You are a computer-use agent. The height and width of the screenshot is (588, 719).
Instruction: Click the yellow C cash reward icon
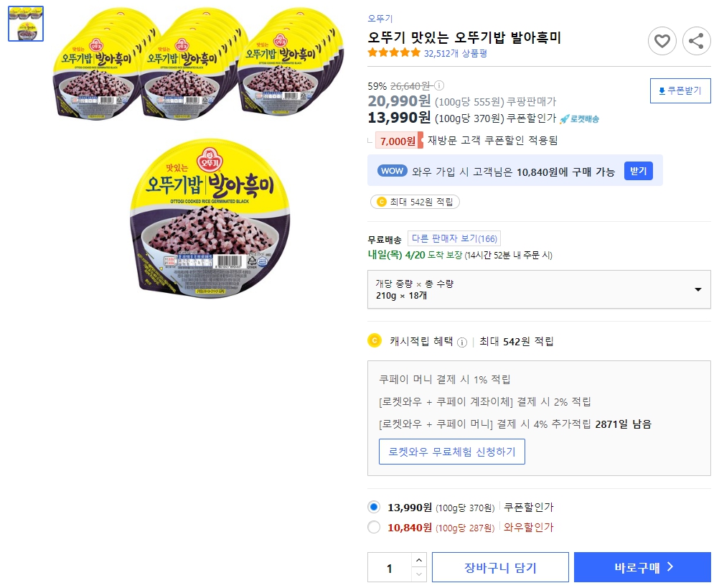374,340
